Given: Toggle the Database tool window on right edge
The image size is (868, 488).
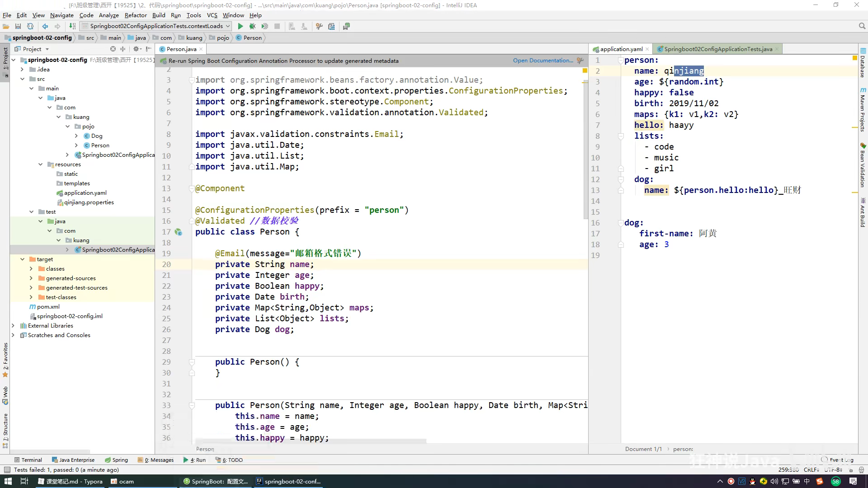Looking at the screenshot, I should point(863,63).
